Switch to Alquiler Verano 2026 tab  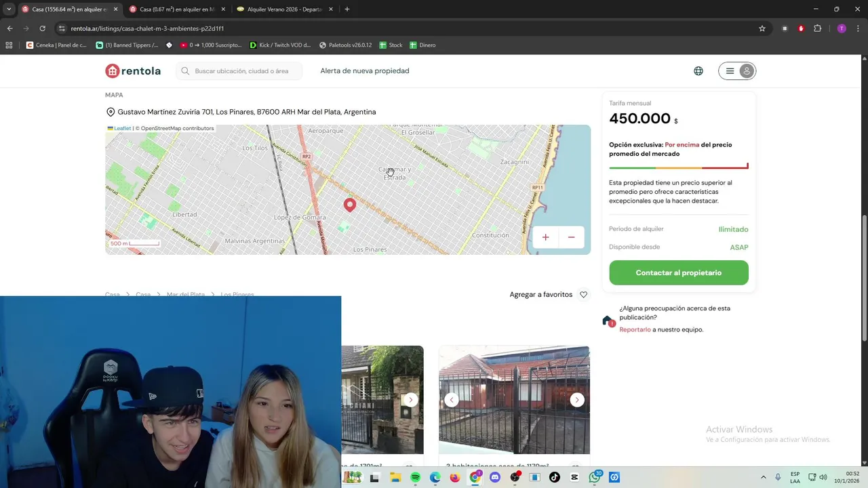pyautogui.click(x=284, y=9)
